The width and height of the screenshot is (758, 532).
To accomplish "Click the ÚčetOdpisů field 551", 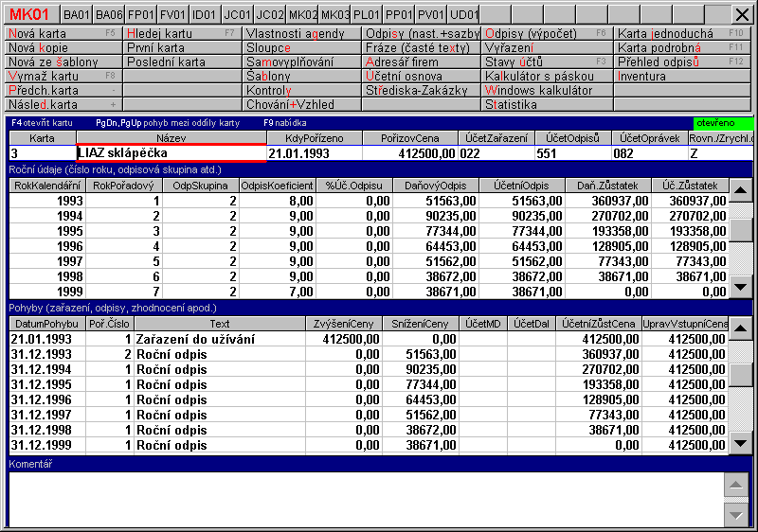I will coord(573,153).
